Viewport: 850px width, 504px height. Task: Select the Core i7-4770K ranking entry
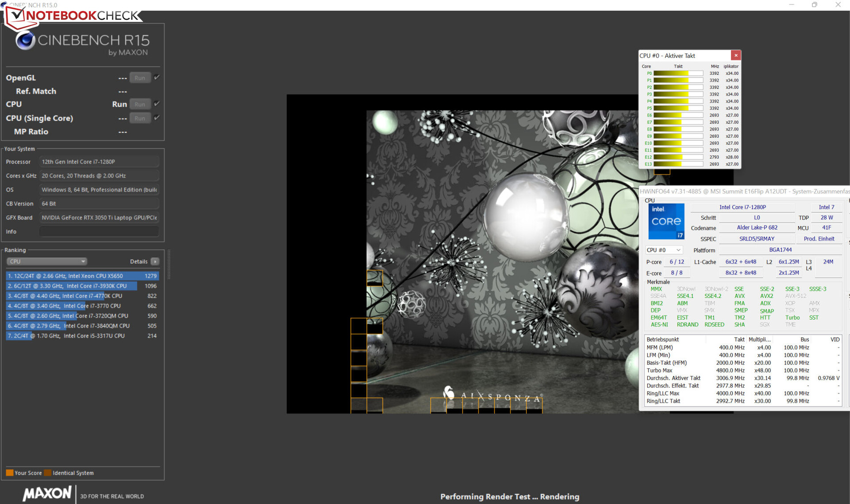pos(82,296)
